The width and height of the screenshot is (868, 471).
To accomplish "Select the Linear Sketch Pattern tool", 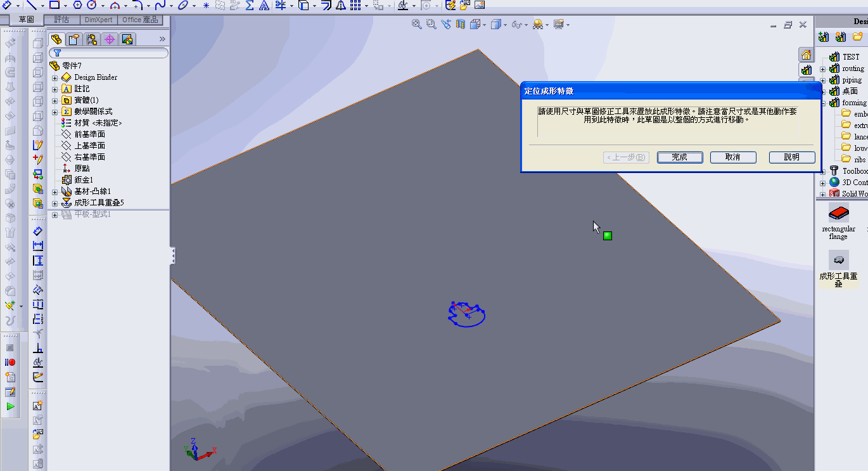I will coord(355,5).
